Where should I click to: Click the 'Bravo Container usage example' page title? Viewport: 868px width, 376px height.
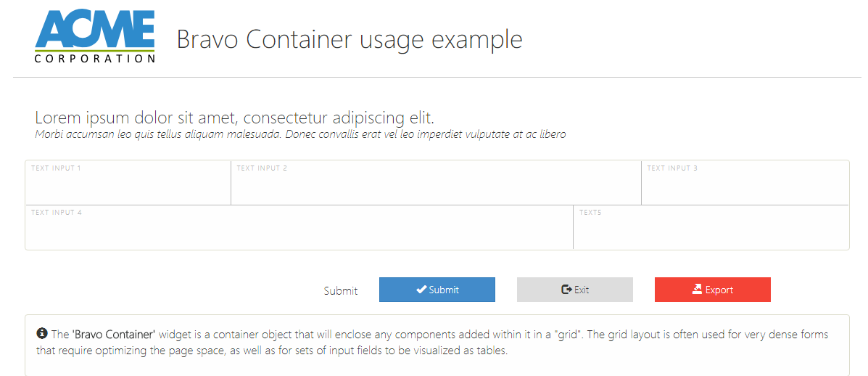(x=349, y=39)
